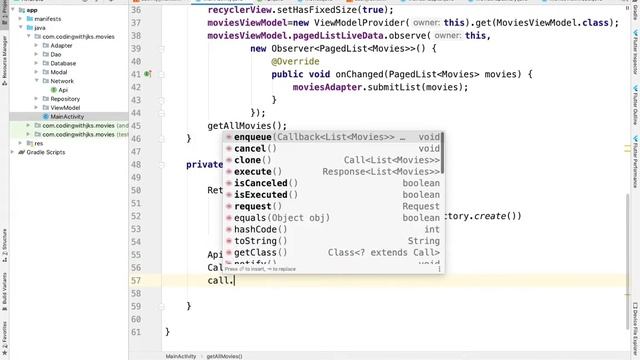Screen dimensions: 640x360
Task: Click the java folder icon
Action: (x=30, y=28)
